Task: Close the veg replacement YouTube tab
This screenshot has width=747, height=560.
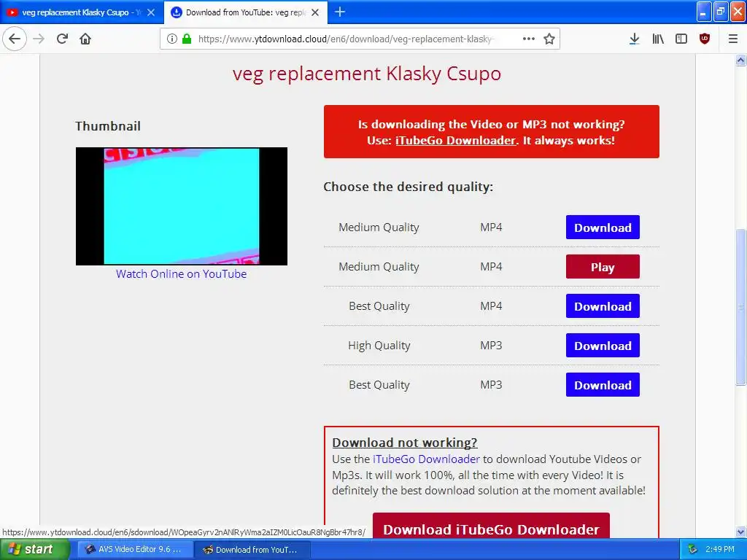Action: [x=151, y=12]
